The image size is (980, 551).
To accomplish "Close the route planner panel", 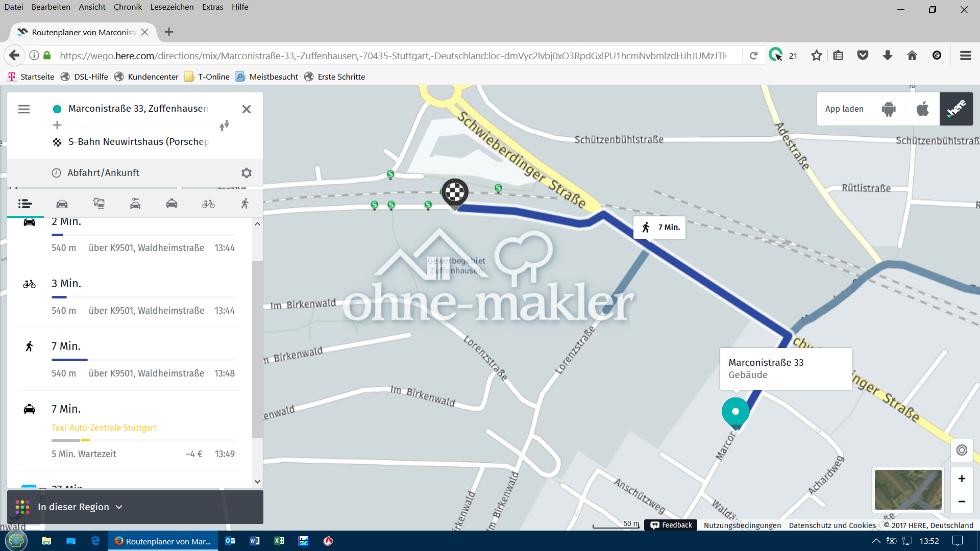I will click(x=247, y=109).
